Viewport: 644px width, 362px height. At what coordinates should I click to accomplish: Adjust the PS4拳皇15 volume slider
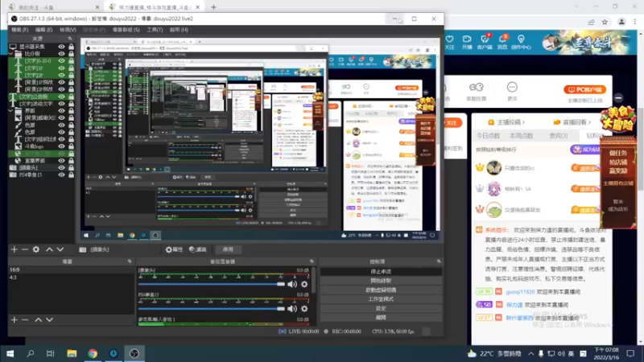point(212,309)
